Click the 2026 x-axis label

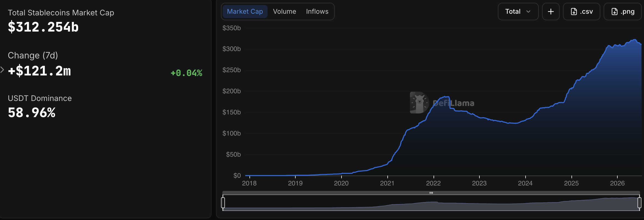coord(617,183)
